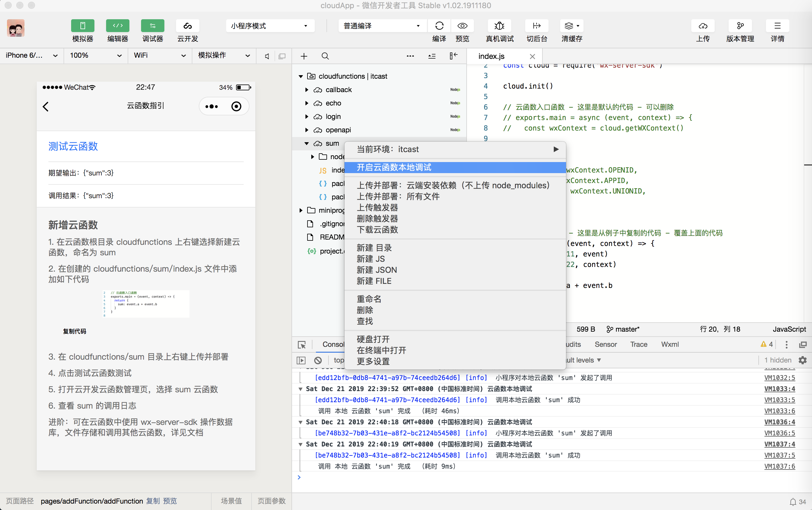Expand the echo cloud function

click(x=307, y=103)
